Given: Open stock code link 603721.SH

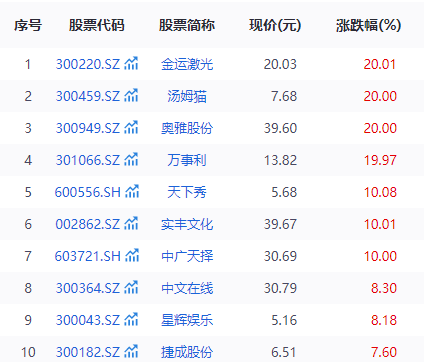Looking at the screenshot, I should click(x=88, y=256).
